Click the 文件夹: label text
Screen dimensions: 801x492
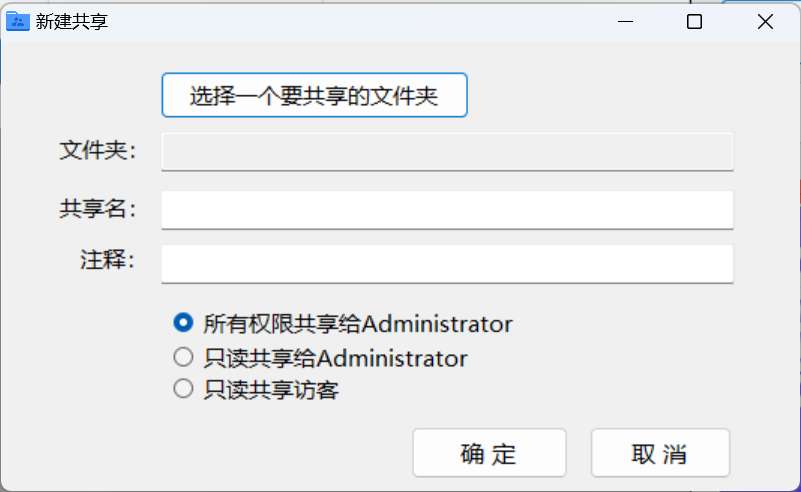[x=98, y=150]
